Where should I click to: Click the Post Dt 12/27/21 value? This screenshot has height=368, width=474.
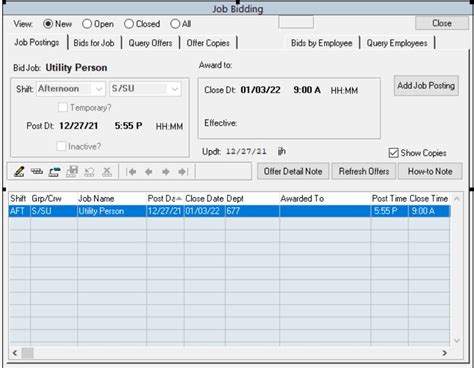pyautogui.click(x=79, y=126)
